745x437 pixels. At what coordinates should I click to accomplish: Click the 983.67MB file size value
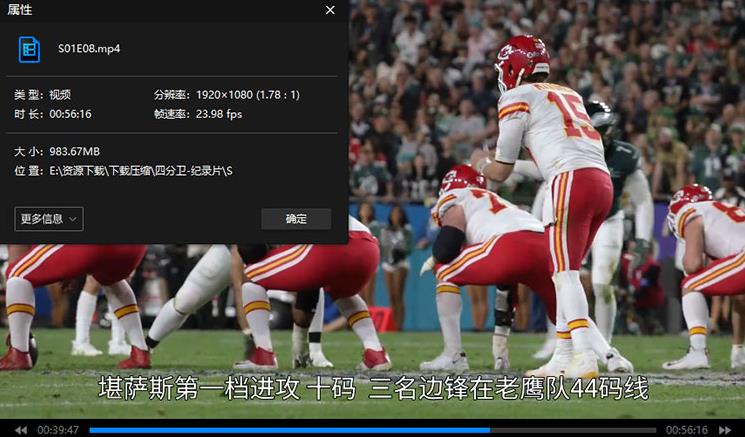(75, 151)
